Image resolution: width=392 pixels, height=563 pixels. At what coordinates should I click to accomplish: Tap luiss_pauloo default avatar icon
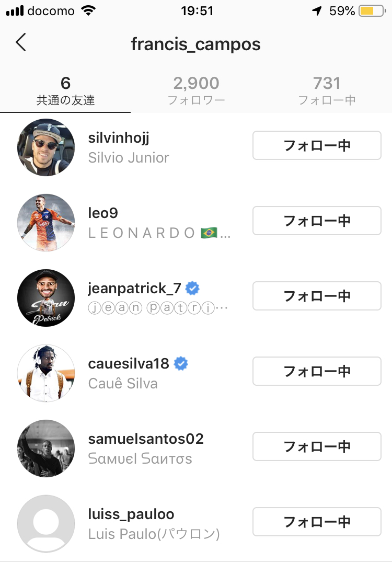tap(46, 524)
